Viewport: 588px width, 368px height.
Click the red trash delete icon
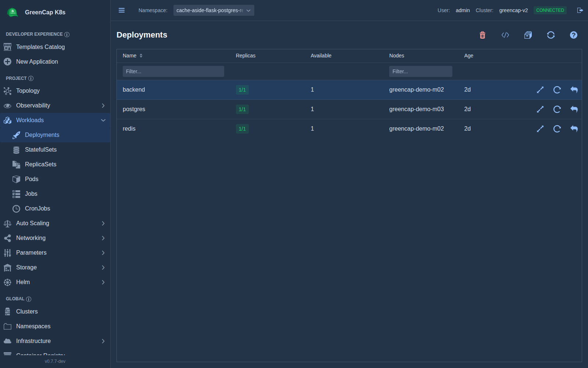point(483,35)
